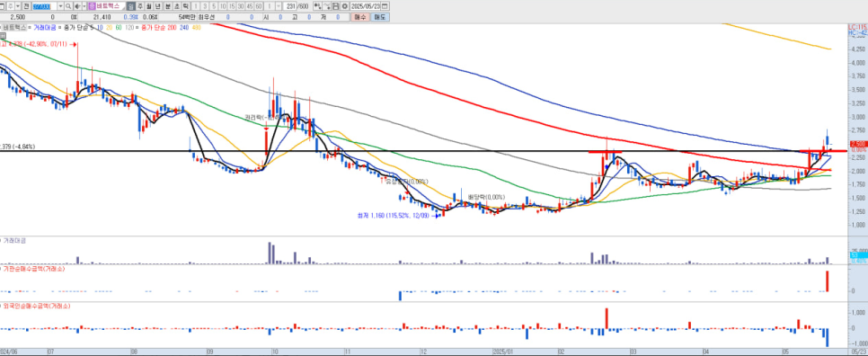This screenshot has height=356, width=868.
Task: Switch to the 주 weekly chart period
Action: tap(139, 6)
